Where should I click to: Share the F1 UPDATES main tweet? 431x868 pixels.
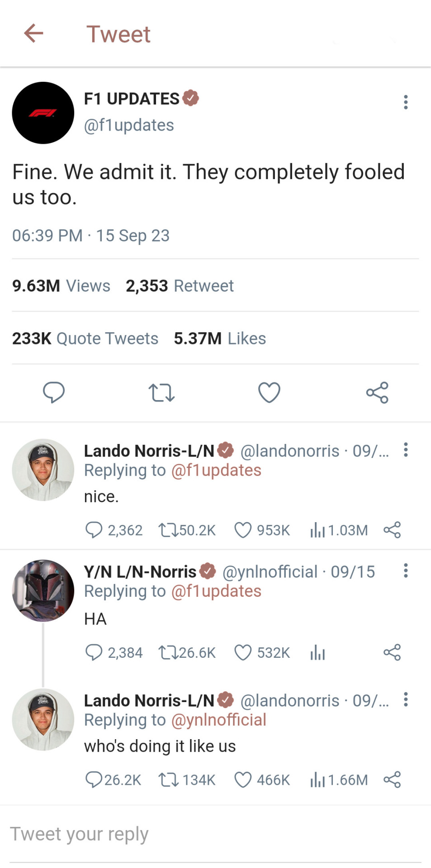tap(377, 392)
